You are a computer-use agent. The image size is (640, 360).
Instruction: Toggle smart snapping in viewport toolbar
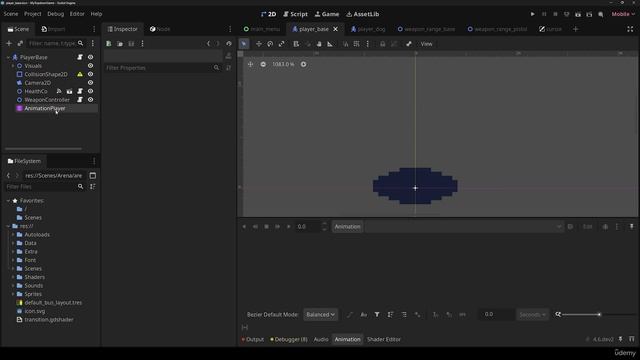pyautogui.click(x=346, y=44)
